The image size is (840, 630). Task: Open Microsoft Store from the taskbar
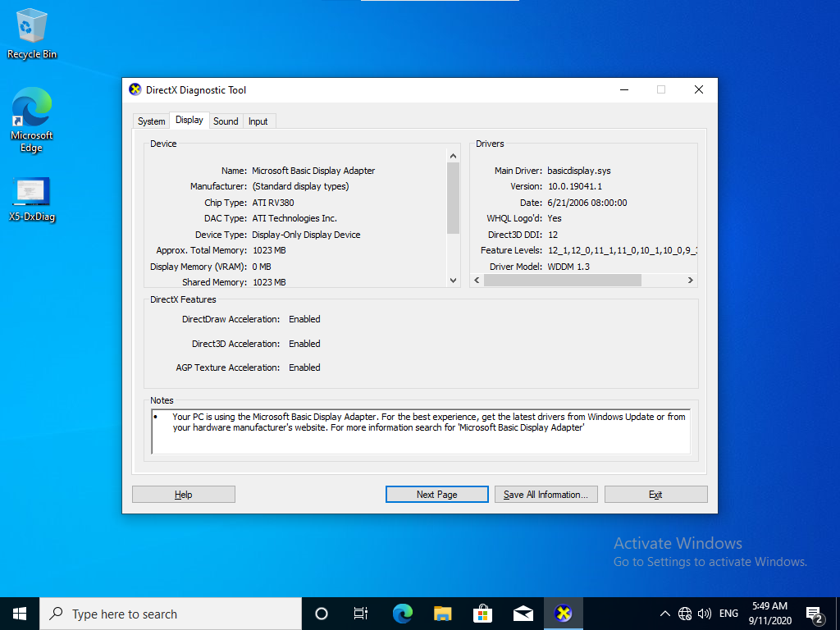482,614
